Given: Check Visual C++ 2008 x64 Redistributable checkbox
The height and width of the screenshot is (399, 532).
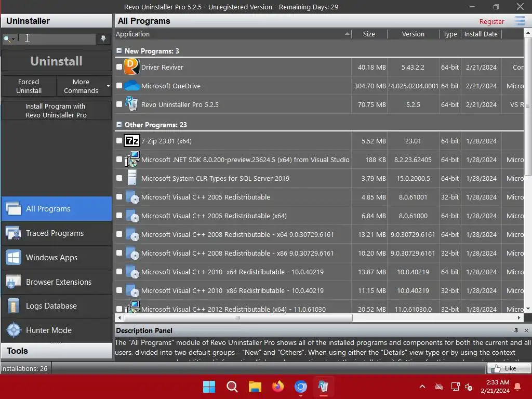Looking at the screenshot, I should (119, 234).
